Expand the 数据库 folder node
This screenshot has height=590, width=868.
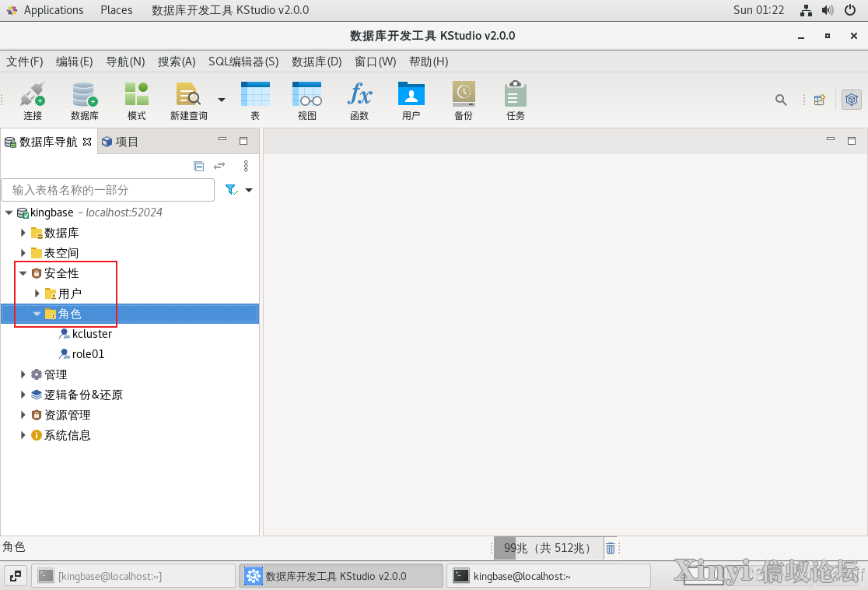23,233
